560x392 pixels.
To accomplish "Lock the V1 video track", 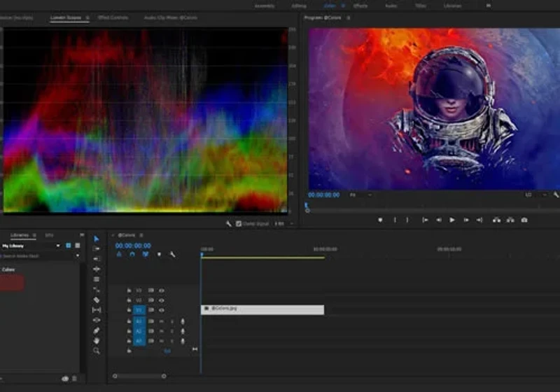I will coord(129,310).
